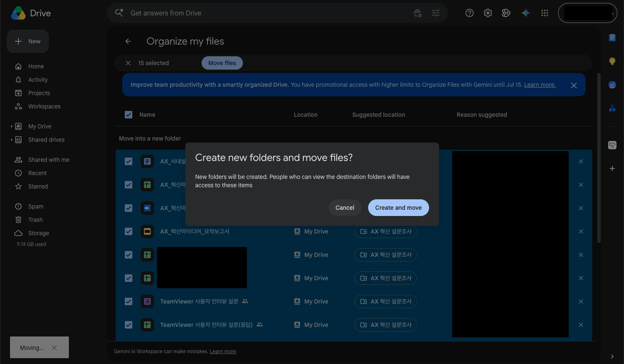The height and width of the screenshot is (364, 624).
Task: Click the Gemini search sparkle icon
Action: (119, 13)
